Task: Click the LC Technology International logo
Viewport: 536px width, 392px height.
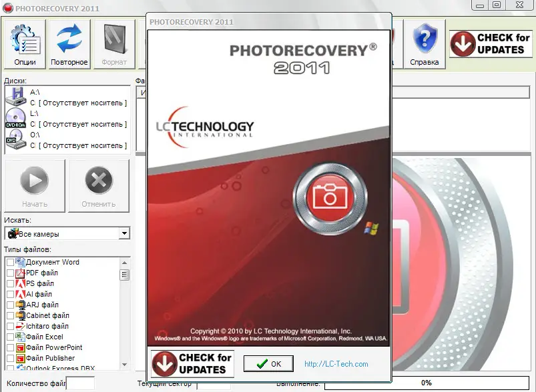Action: point(205,127)
